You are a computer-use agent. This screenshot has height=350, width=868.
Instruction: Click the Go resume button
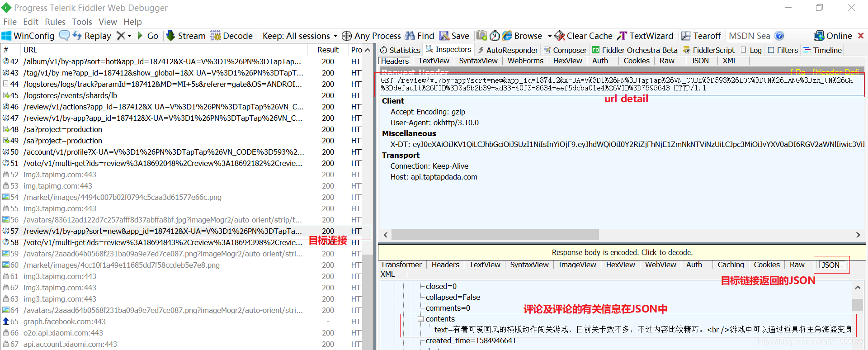click(x=148, y=36)
